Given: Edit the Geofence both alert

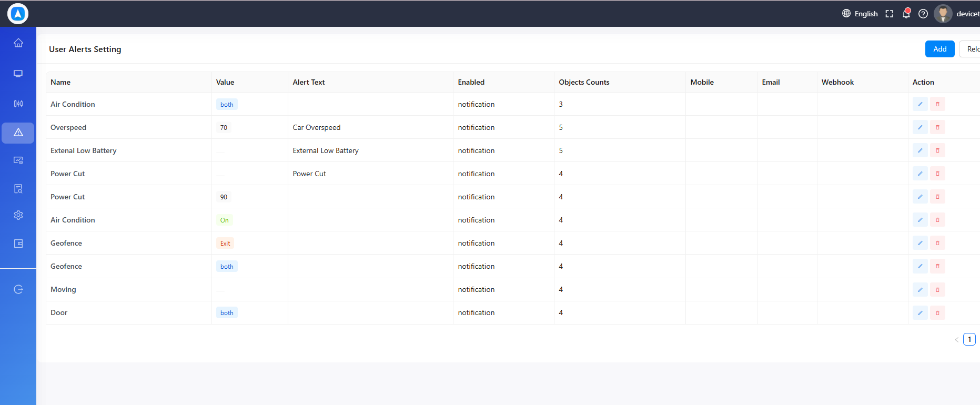Looking at the screenshot, I should [x=920, y=266].
